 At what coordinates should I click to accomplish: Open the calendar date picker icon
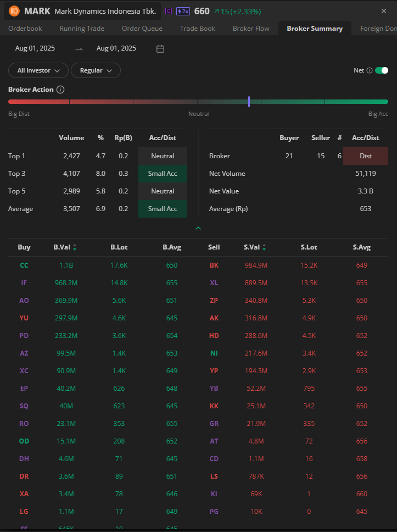tap(160, 49)
